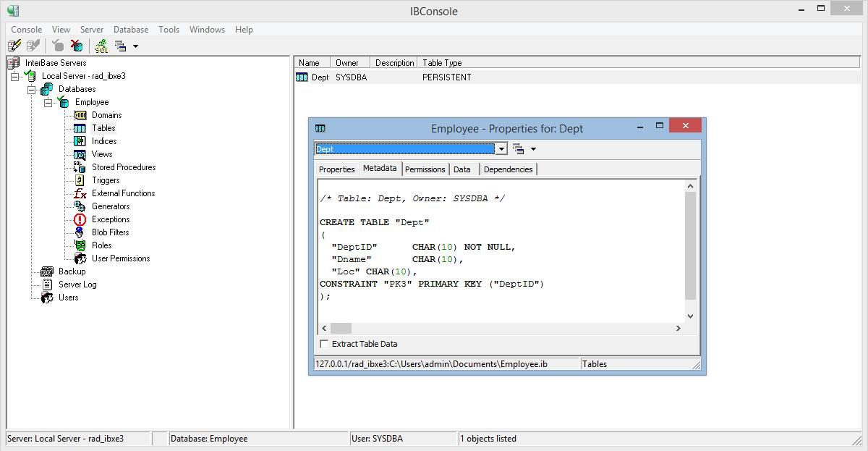Click the main toolbar Windows list icon
Screen dimensions: 868x451
pos(120,46)
